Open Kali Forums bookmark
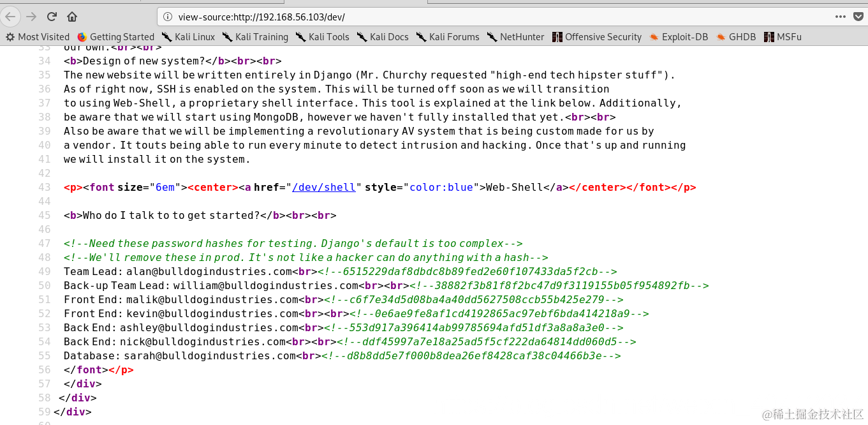The width and height of the screenshot is (868, 425). (448, 37)
